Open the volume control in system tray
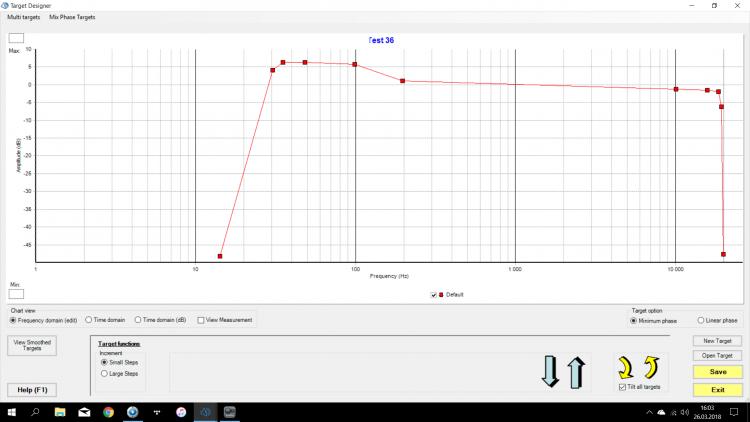The image size is (750, 422). [684, 412]
